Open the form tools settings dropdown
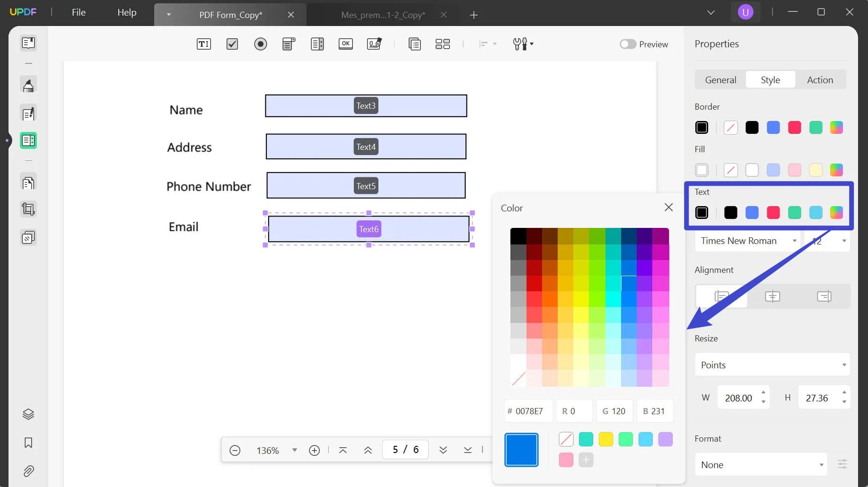This screenshot has height=487, width=868. (x=523, y=44)
